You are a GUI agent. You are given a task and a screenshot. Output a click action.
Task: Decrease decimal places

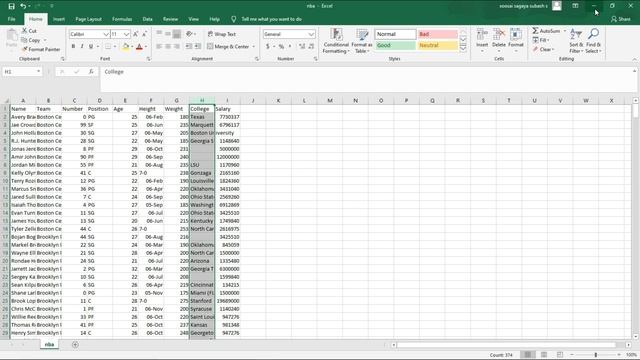coord(311,47)
